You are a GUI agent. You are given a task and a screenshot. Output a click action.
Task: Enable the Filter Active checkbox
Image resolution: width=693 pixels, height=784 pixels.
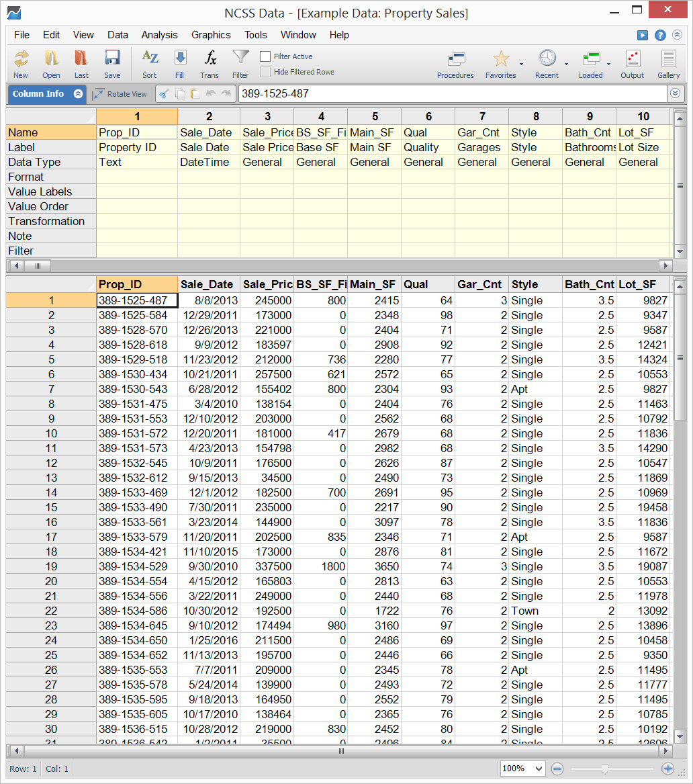pyautogui.click(x=266, y=56)
